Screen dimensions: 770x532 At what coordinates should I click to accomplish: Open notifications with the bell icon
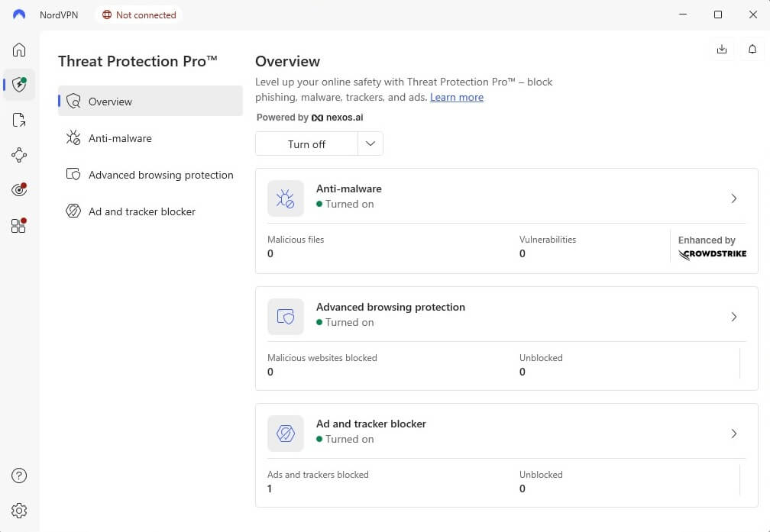click(752, 48)
